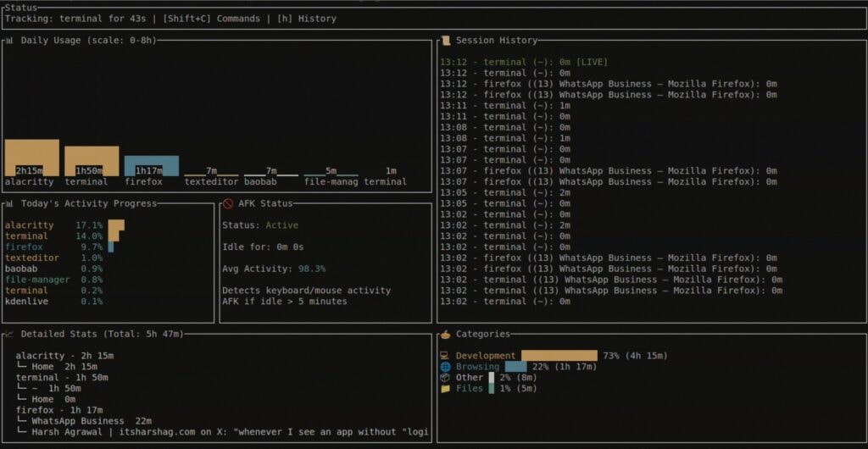Click the Categories panel palette icon
The width and height of the screenshot is (868, 449).
444,334
